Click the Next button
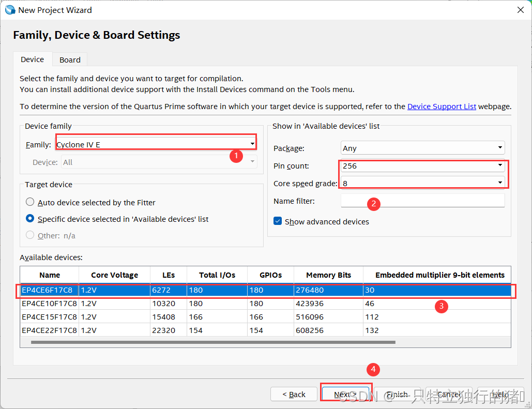532x409 pixels. click(x=345, y=395)
